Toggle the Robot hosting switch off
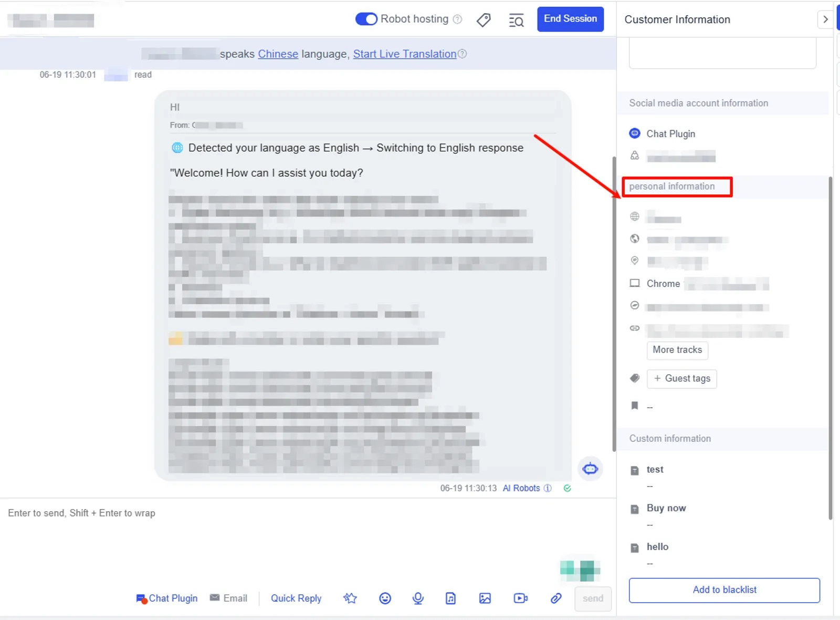 (x=366, y=19)
